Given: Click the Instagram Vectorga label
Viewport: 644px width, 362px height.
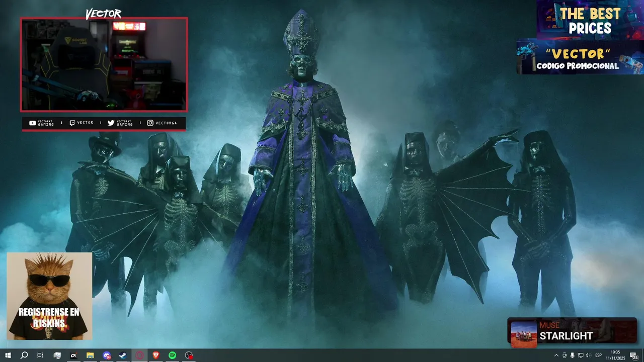Looking at the screenshot, I should pos(162,123).
